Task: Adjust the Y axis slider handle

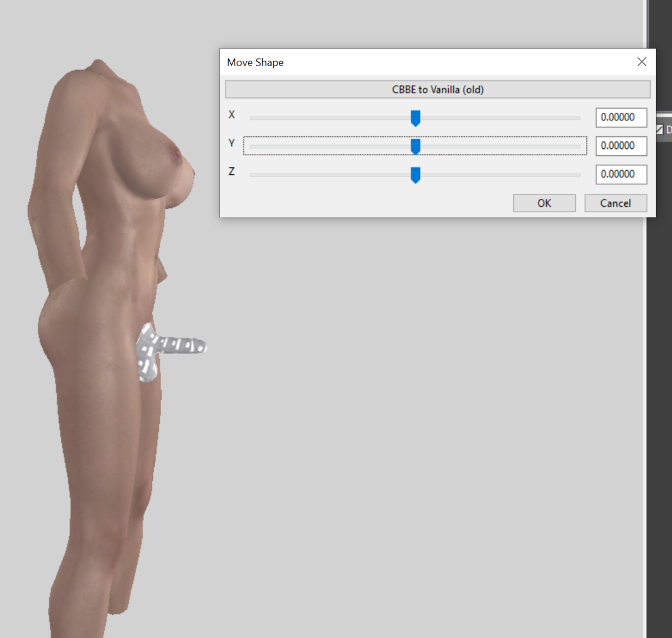Action: coord(415,147)
